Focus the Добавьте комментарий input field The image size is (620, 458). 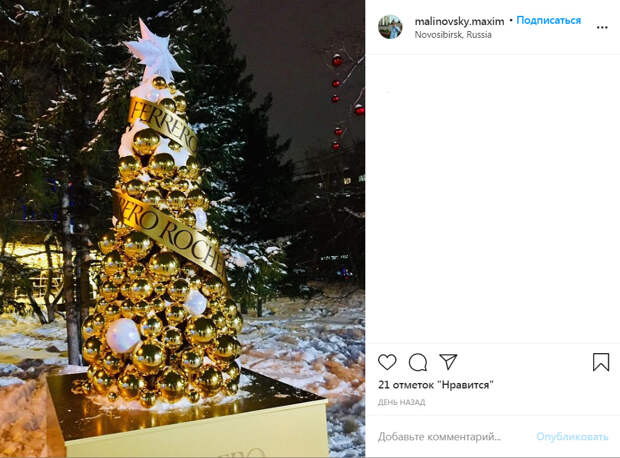(439, 437)
